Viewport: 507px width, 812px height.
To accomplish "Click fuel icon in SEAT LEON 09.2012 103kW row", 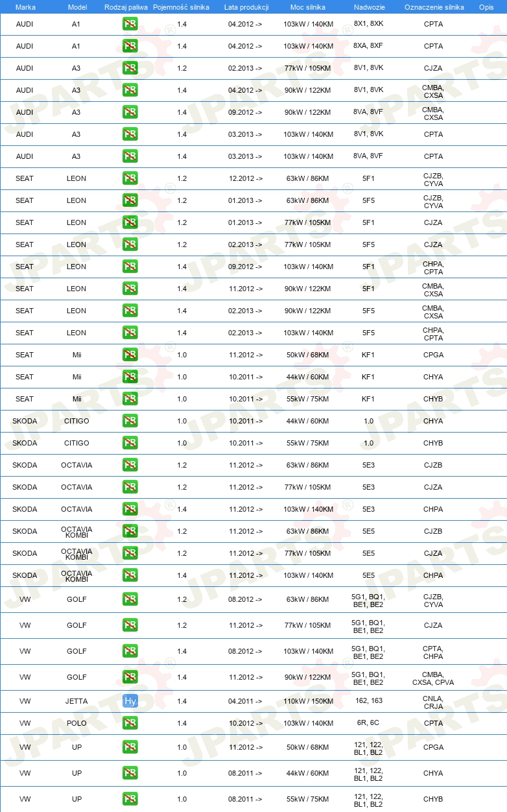I will 130,267.
